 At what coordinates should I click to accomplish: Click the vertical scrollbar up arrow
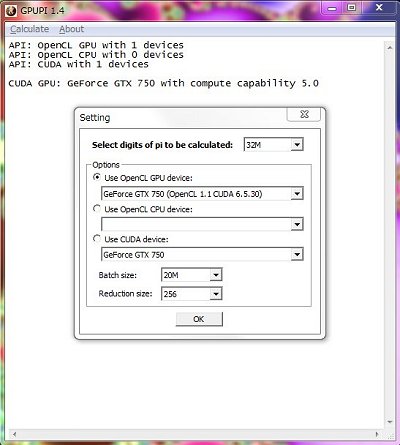click(389, 48)
